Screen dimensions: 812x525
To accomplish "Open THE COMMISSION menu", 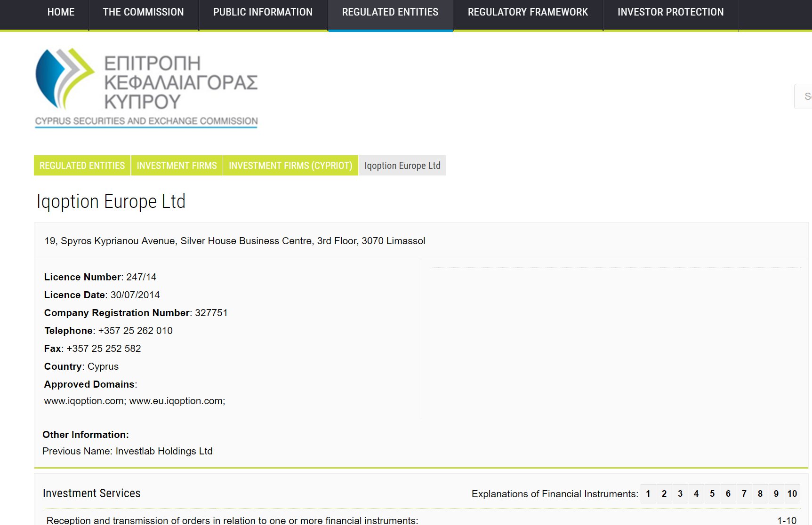I will coord(143,13).
